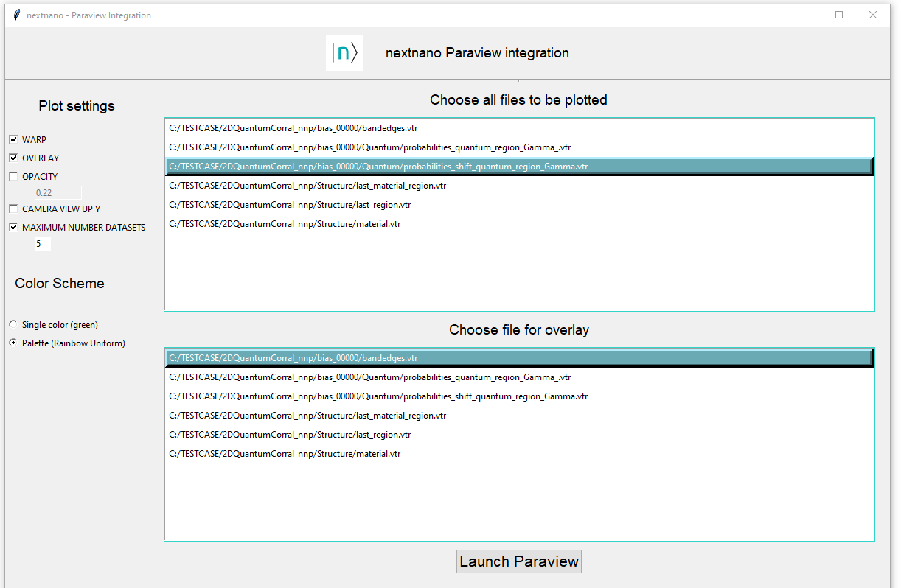The height and width of the screenshot is (588, 901).
Task: Click the nextnano logo above the heading
Action: tap(344, 52)
